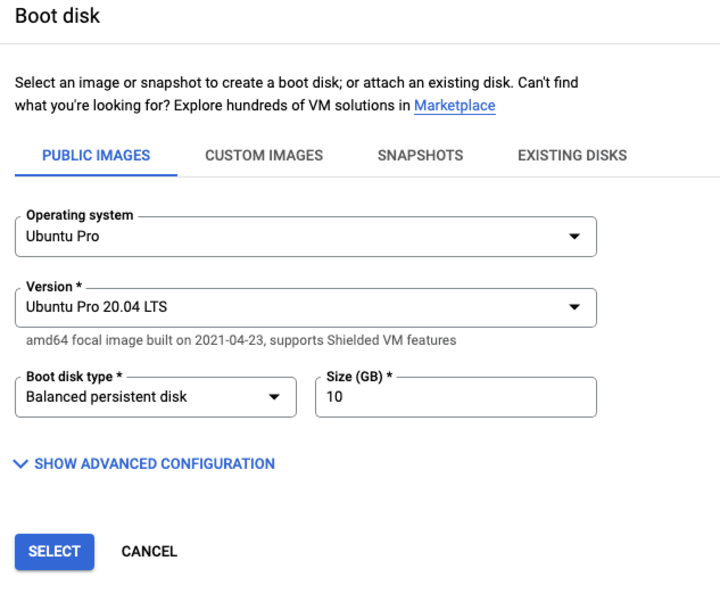Click the chevron beside Show Advanced Configuration
The image size is (720, 601).
point(22,464)
